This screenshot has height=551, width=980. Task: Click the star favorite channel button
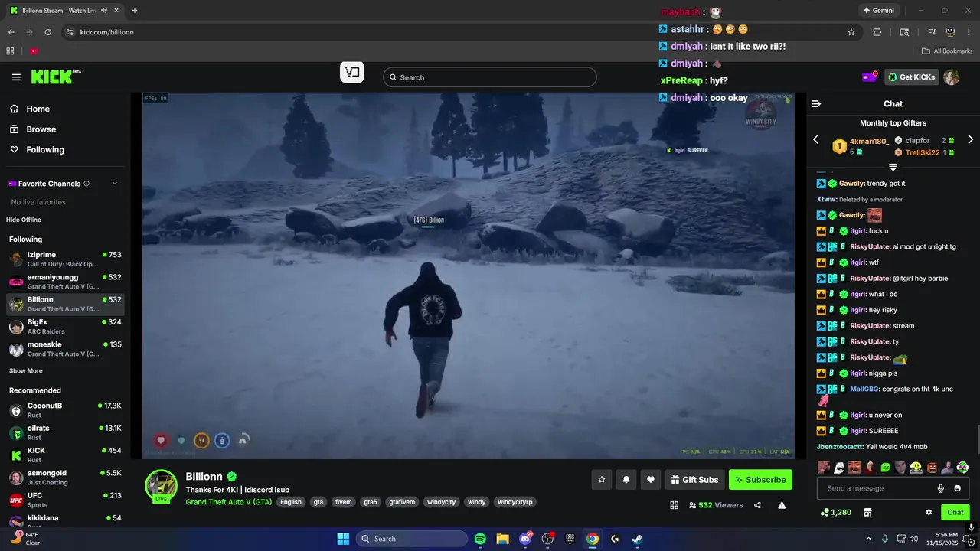602,480
